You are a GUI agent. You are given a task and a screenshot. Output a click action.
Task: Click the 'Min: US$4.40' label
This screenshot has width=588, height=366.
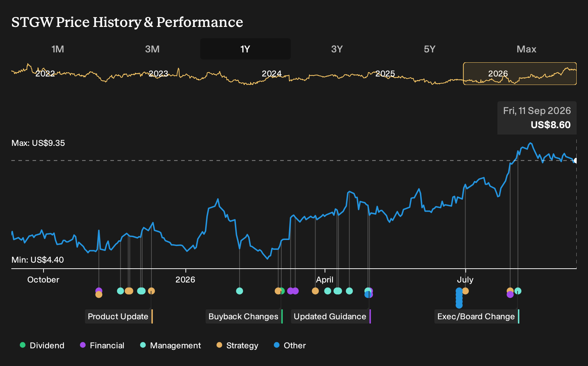coord(38,260)
